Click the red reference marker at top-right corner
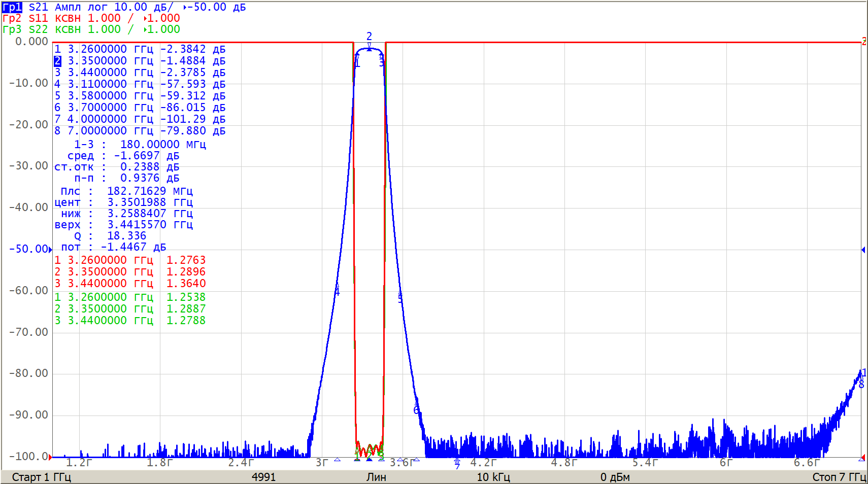Viewport: 868px width, 484px height. point(863,42)
